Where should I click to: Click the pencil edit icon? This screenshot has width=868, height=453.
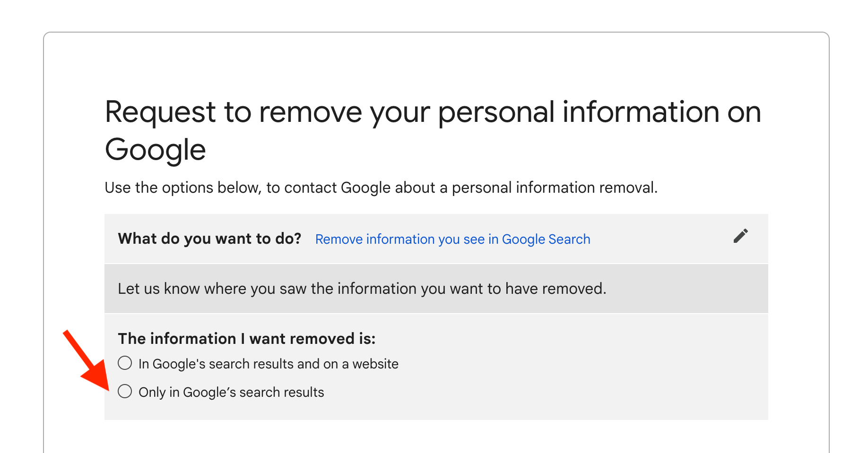pos(740,236)
